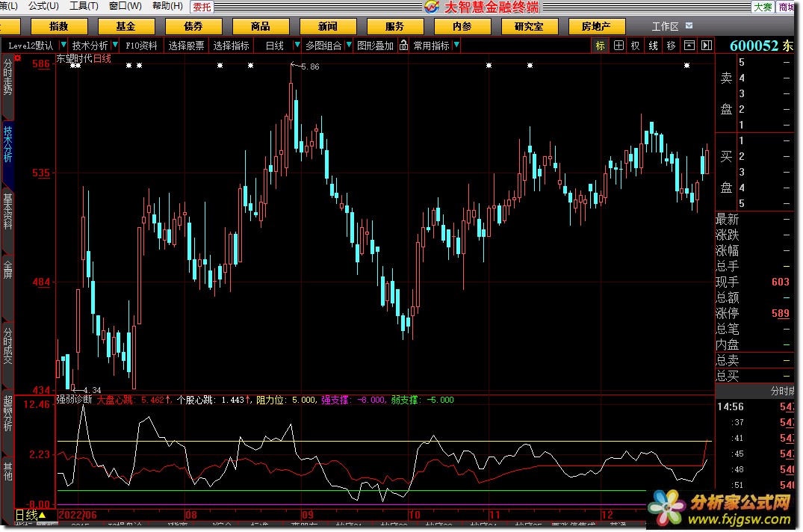The height and width of the screenshot is (532, 803).
Task: Go to the 基金 section
Action: pyautogui.click(x=126, y=26)
